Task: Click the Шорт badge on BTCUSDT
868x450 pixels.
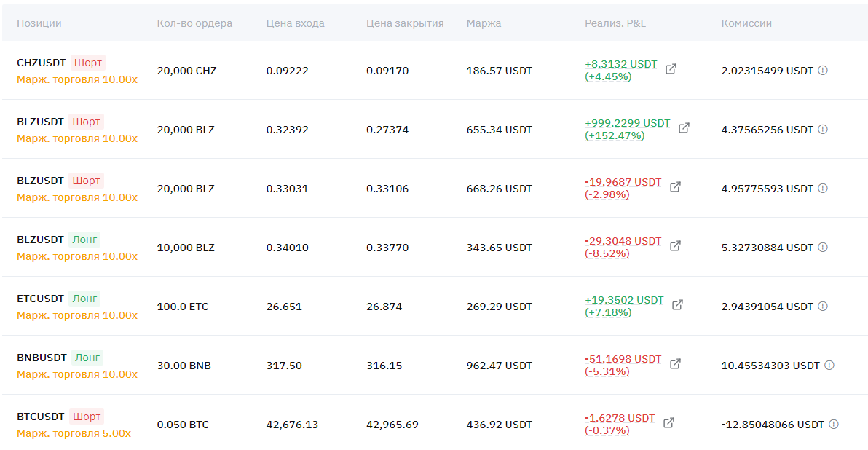Action: click(87, 417)
